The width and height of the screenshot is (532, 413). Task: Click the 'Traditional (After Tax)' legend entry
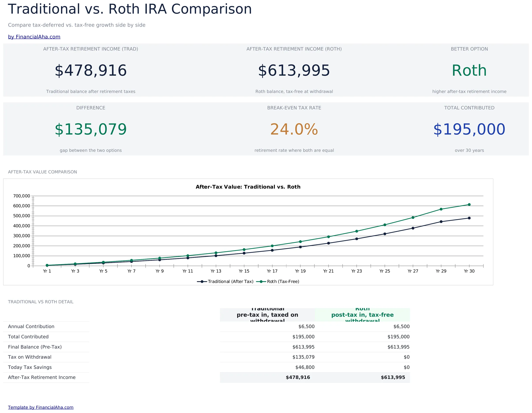click(225, 282)
